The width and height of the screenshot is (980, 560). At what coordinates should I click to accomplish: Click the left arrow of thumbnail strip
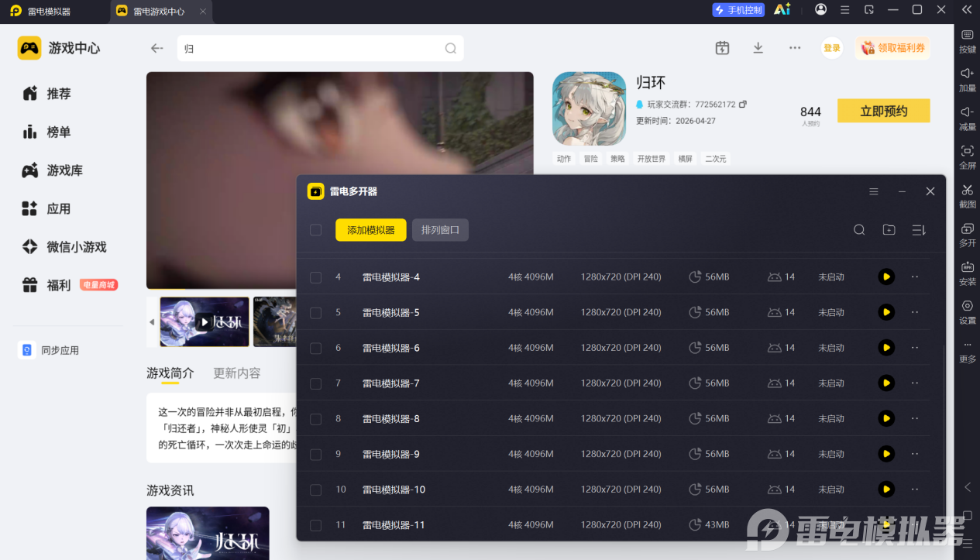[x=152, y=322]
